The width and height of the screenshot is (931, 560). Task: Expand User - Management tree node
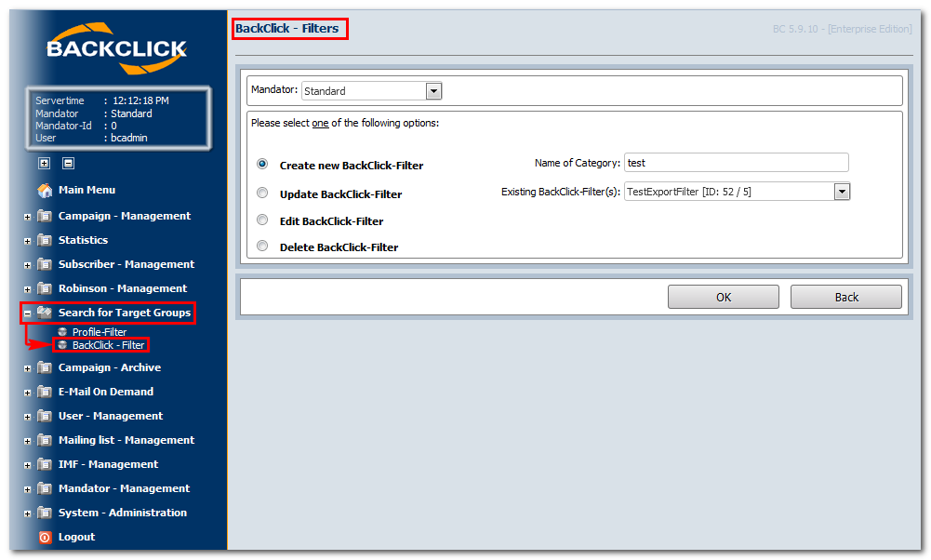(x=27, y=418)
